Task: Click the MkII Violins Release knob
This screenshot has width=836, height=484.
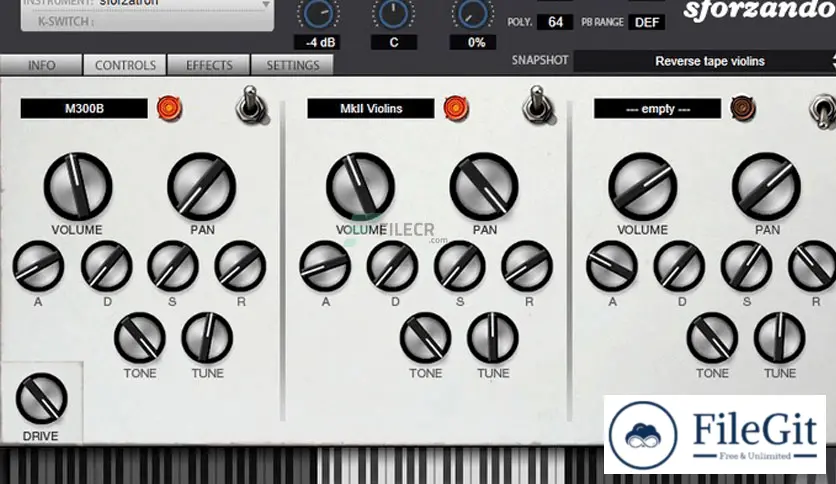Action: [x=527, y=266]
